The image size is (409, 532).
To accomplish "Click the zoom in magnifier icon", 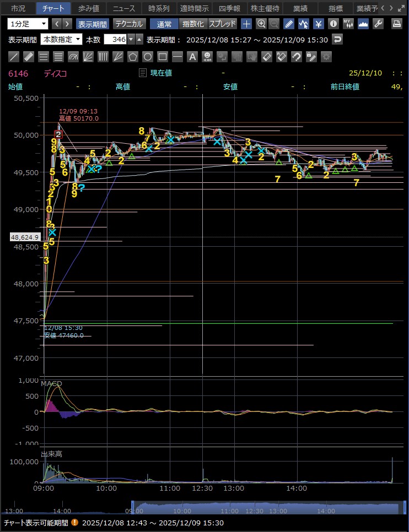I will click(x=261, y=24).
